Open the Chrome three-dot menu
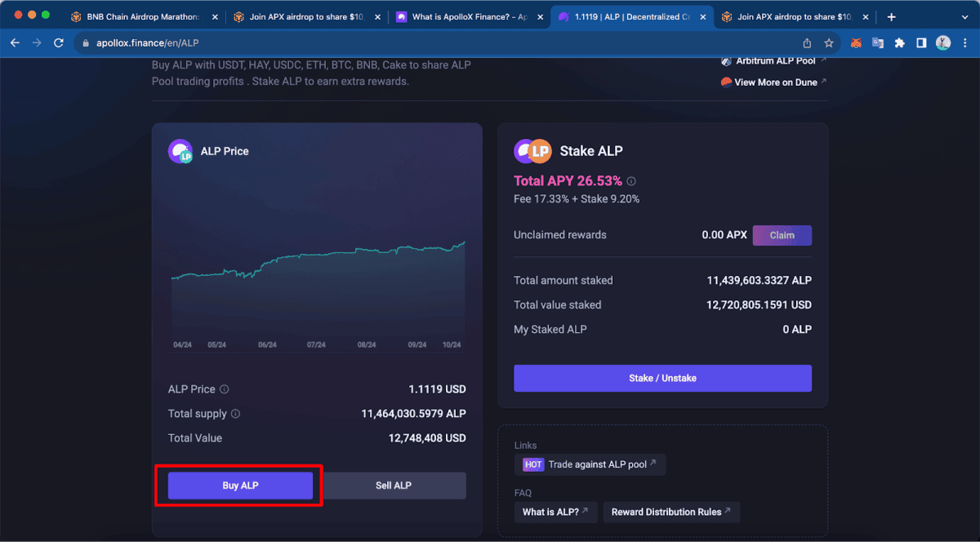This screenshot has width=980, height=542. [964, 43]
